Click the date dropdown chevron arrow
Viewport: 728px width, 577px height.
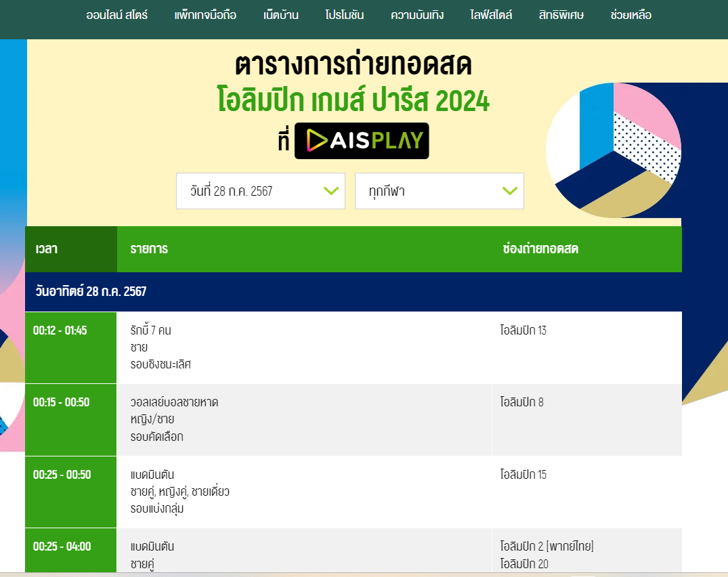pos(331,191)
